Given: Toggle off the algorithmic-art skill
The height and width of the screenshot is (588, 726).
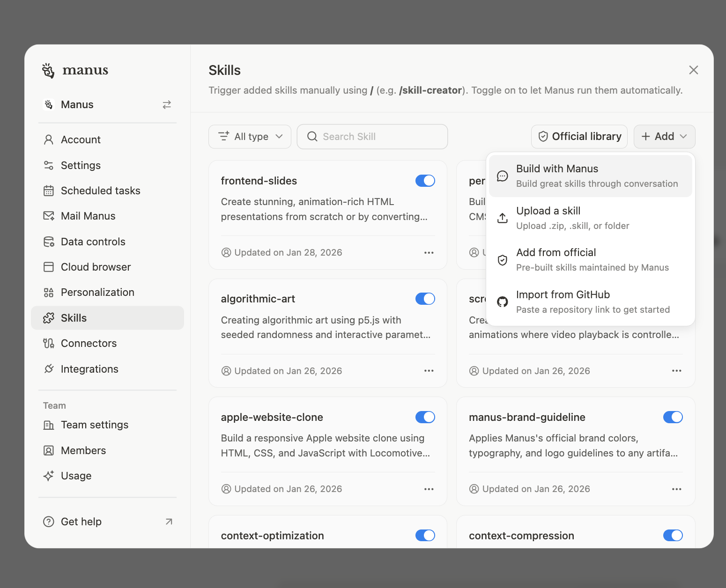Looking at the screenshot, I should pyautogui.click(x=425, y=299).
